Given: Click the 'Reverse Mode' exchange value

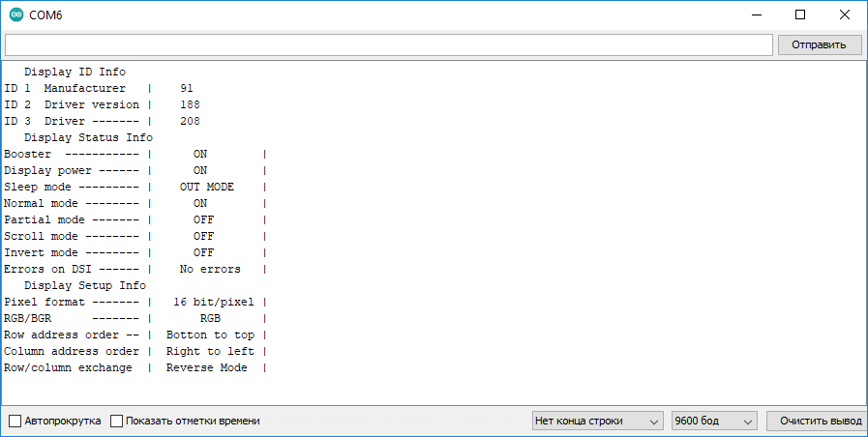Looking at the screenshot, I should click(206, 367).
